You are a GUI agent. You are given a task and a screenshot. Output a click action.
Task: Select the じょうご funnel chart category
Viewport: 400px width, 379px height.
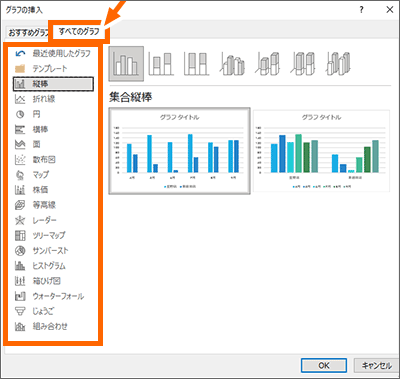[x=53, y=311]
